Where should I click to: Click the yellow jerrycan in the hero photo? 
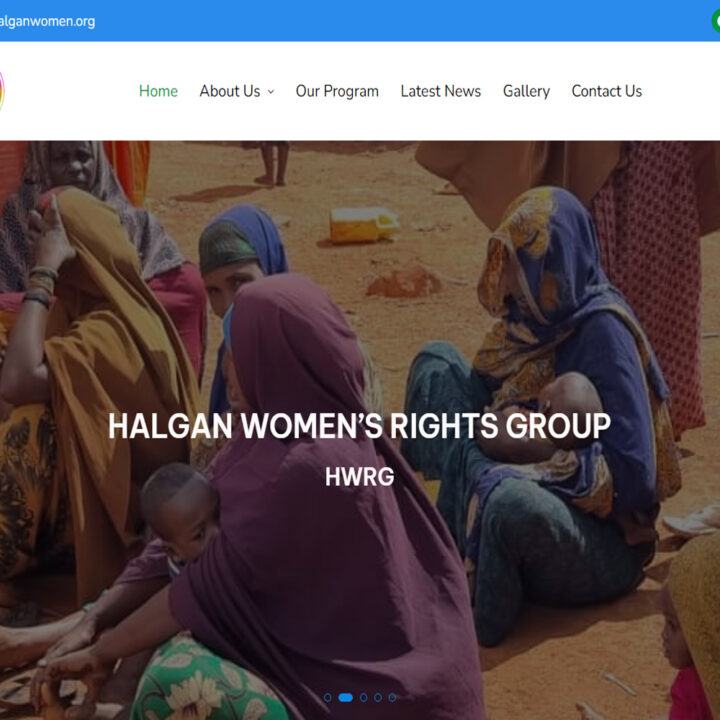click(x=364, y=225)
